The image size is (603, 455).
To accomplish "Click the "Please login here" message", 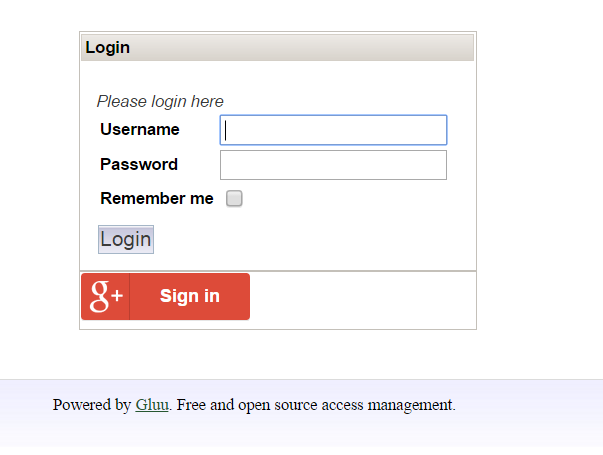I will [160, 101].
